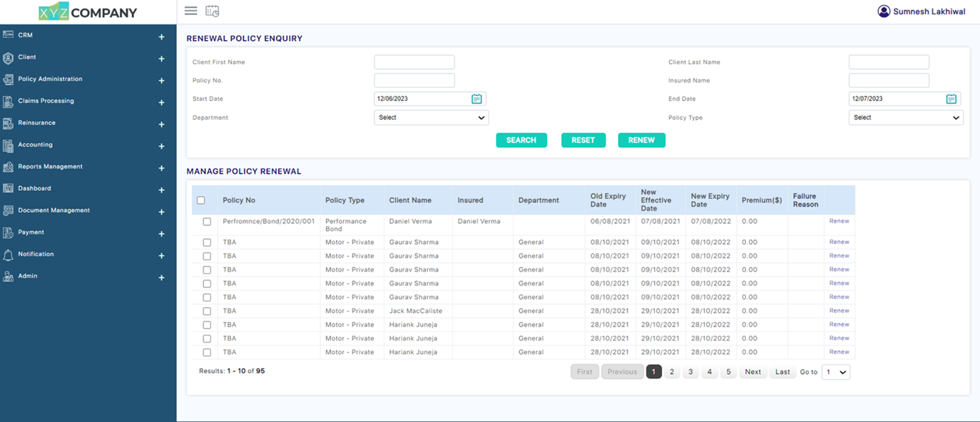Select the checkbox for Jack MacCaliste's policy
The width and height of the screenshot is (980, 422).
[x=207, y=310]
